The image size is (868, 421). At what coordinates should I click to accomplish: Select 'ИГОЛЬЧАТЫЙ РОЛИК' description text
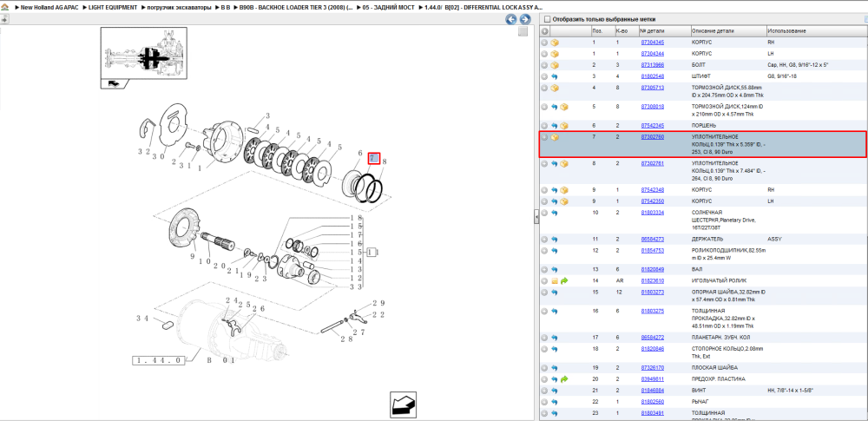pos(718,281)
